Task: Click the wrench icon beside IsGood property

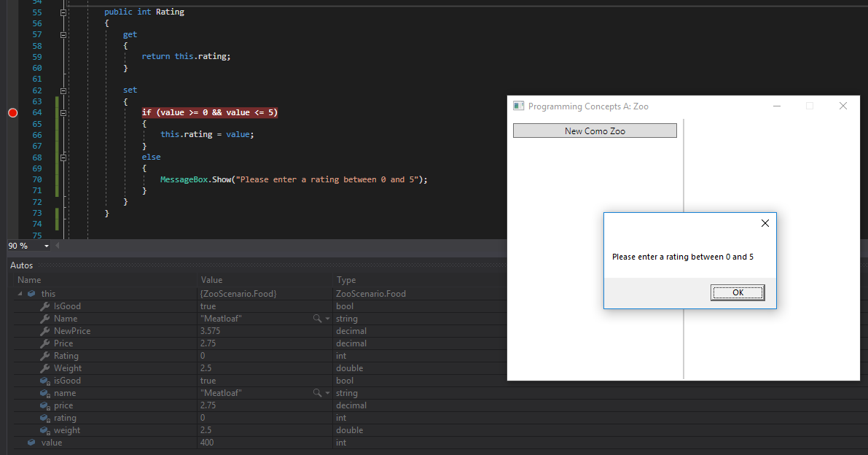Action: pyautogui.click(x=44, y=306)
